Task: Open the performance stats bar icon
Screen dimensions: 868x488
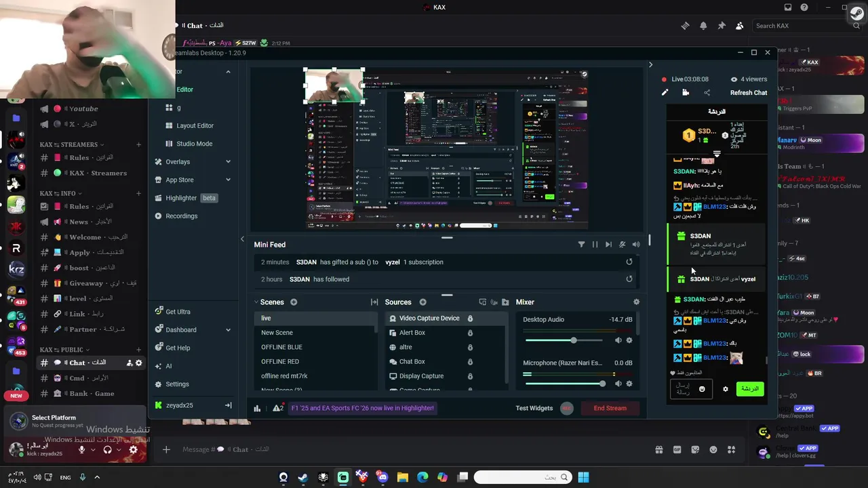Action: point(257,408)
